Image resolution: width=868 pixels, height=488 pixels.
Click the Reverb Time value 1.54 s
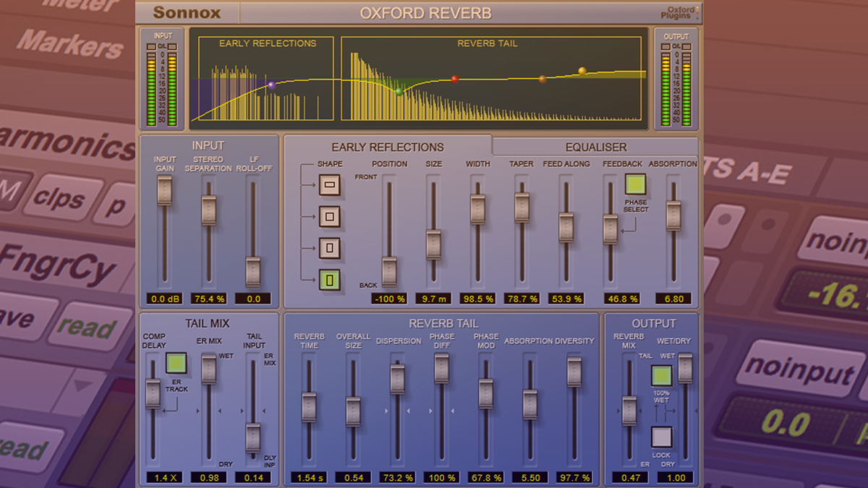click(309, 477)
